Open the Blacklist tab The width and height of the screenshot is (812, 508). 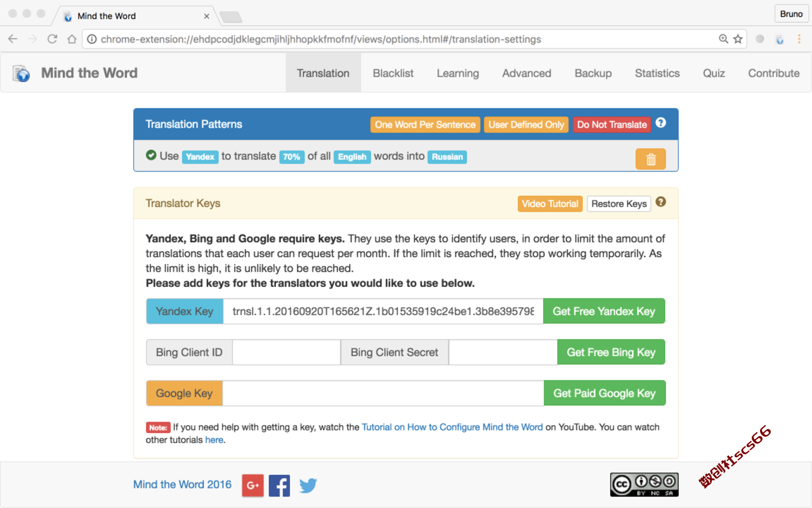point(393,73)
